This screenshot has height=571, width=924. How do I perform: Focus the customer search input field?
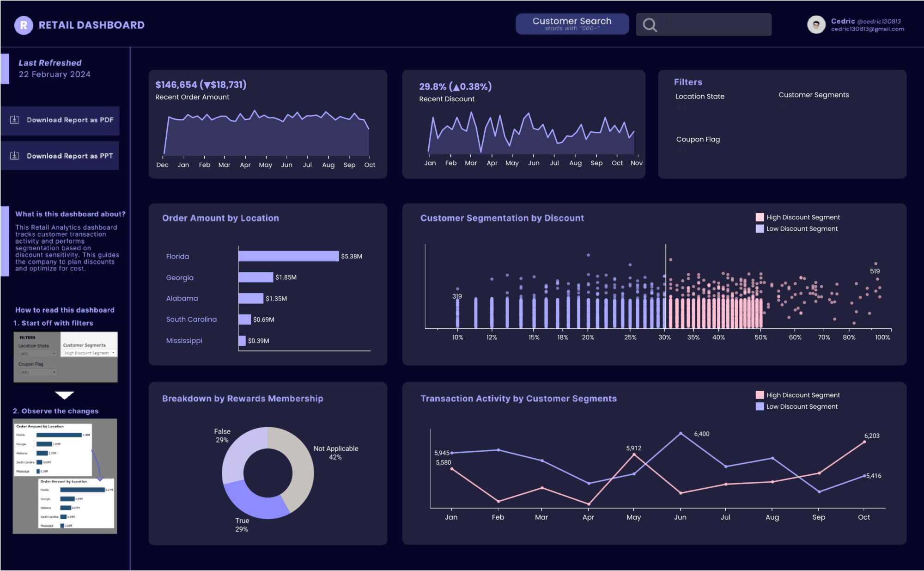coord(704,25)
